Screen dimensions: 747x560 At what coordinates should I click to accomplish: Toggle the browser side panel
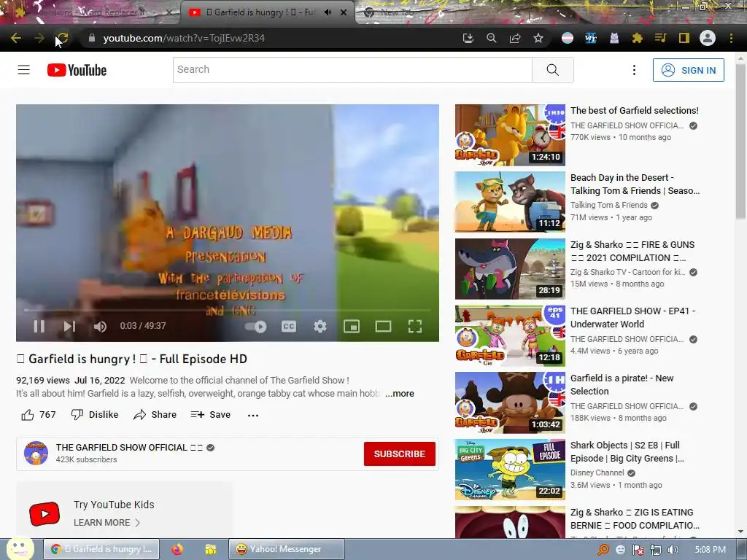684,38
